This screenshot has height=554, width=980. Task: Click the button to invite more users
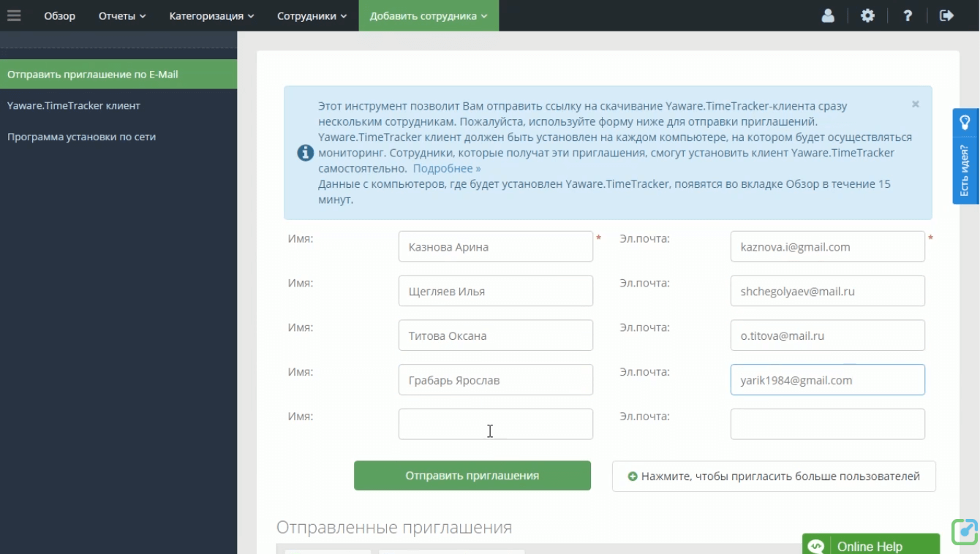[x=774, y=477]
